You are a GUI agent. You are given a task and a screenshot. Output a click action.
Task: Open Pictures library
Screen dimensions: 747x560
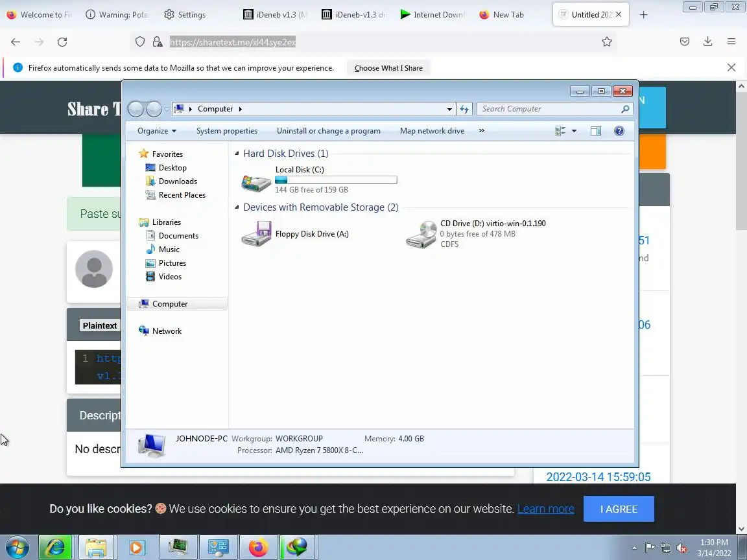[172, 263]
